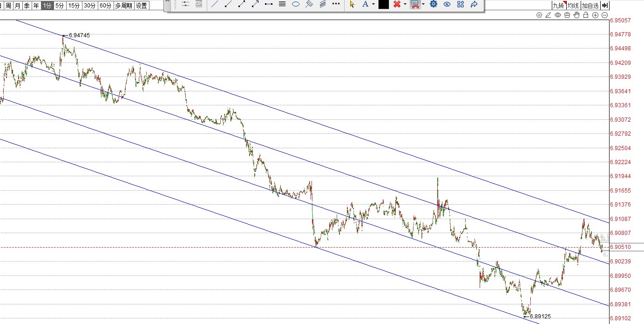Open chart gear settings above price axis
Image resolution: width=644 pixels, height=324 pixels.
point(539,15)
